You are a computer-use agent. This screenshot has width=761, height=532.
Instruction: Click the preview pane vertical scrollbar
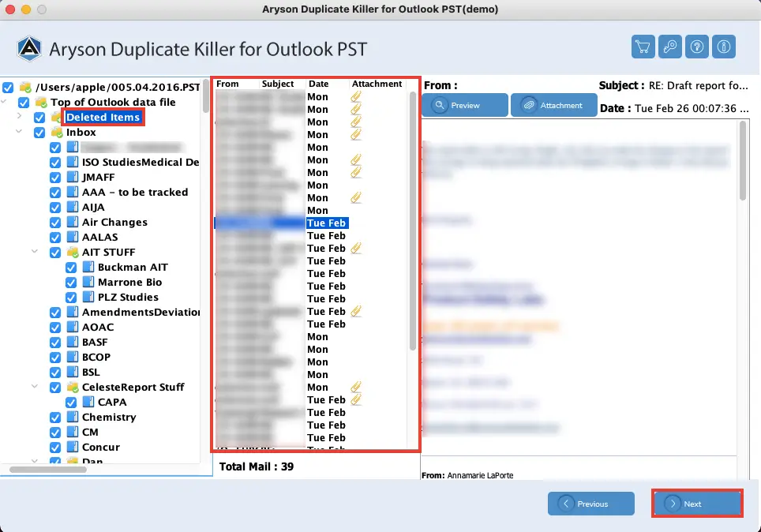pos(743,161)
